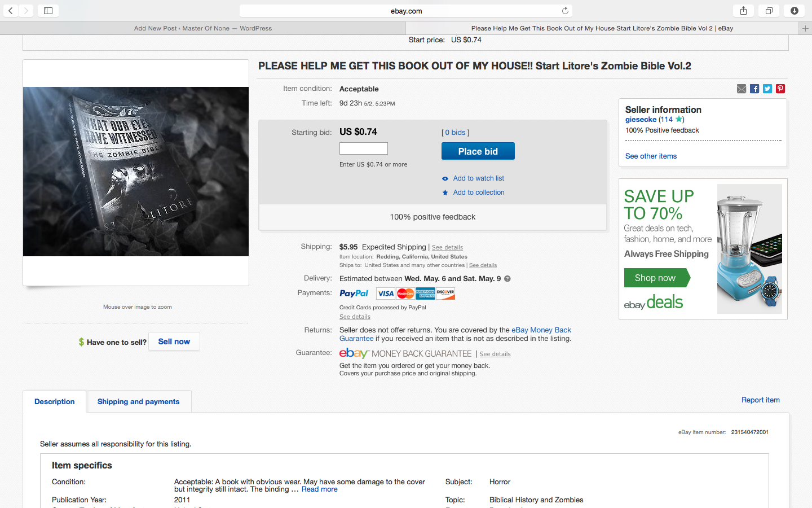Reload page using refresh icon
Viewport: 812px width, 508px height.
click(565, 11)
